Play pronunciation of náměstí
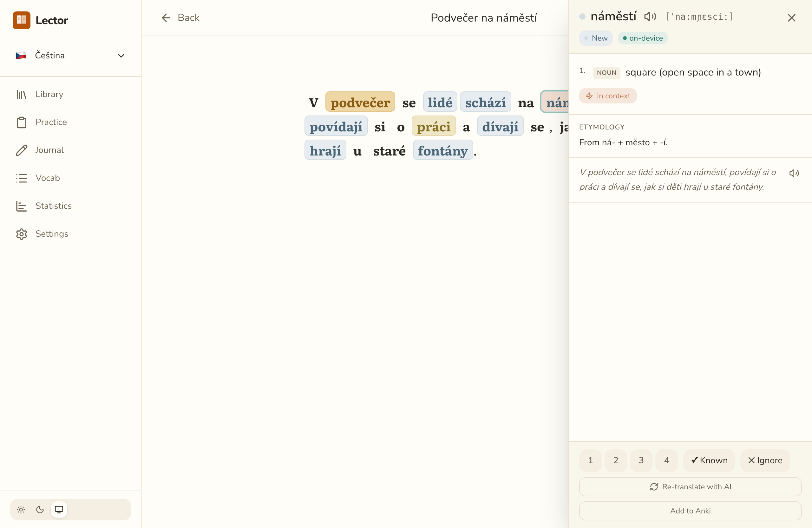Image resolution: width=812 pixels, height=528 pixels. click(x=650, y=16)
